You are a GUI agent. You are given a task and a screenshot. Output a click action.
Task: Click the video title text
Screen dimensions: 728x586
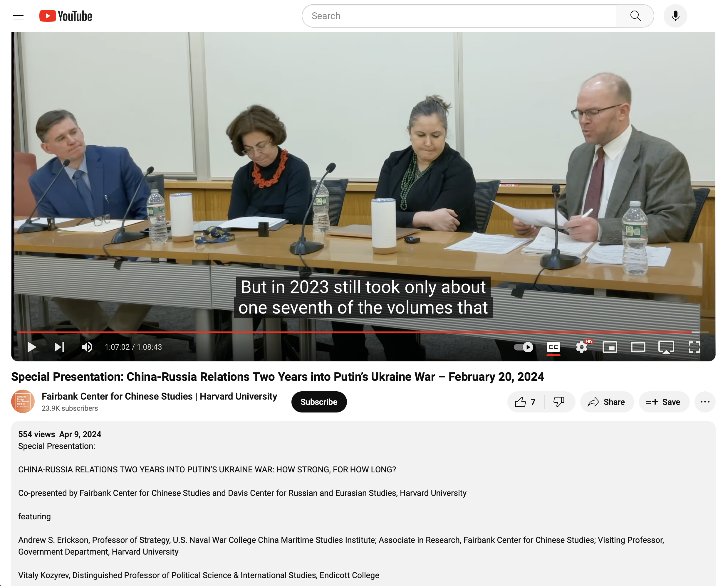tap(277, 377)
